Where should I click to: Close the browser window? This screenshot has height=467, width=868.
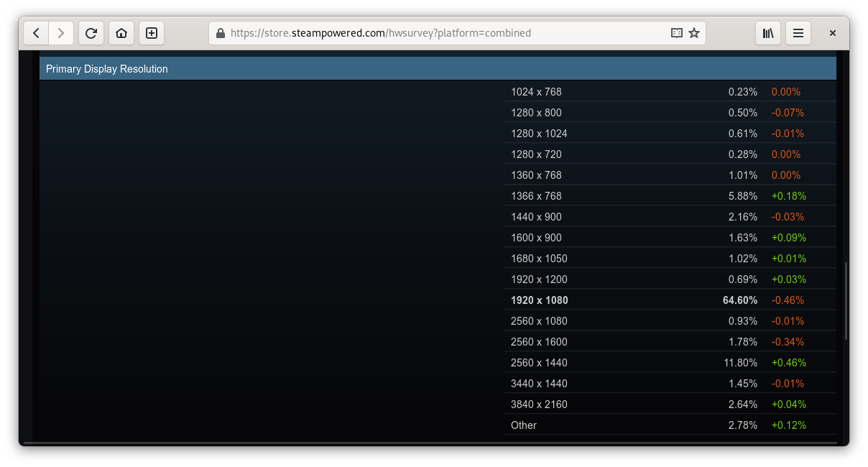(832, 33)
